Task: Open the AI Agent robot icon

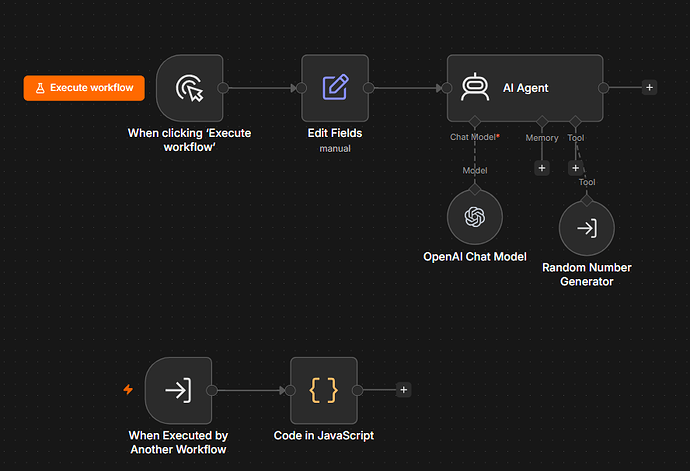Action: click(x=475, y=87)
